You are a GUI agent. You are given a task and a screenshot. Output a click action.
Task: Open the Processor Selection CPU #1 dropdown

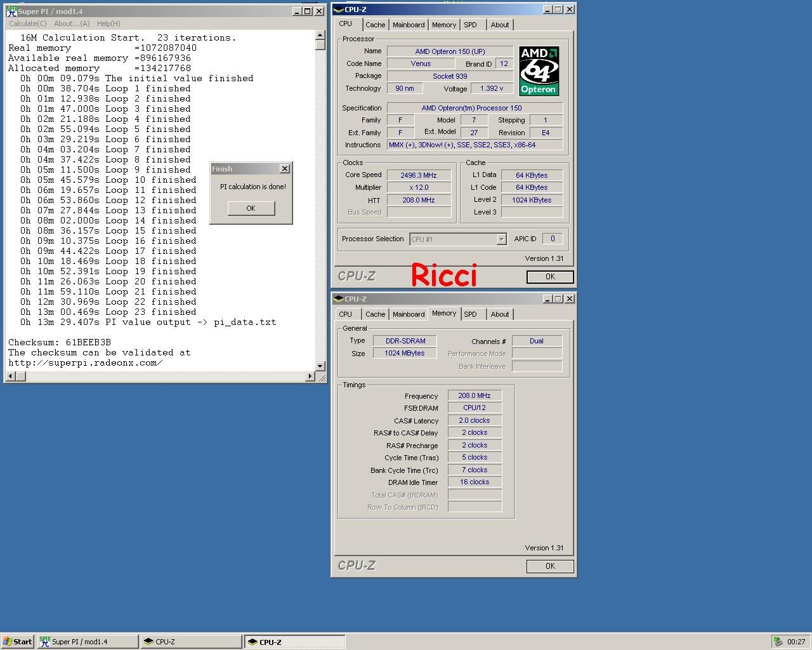[x=501, y=239]
